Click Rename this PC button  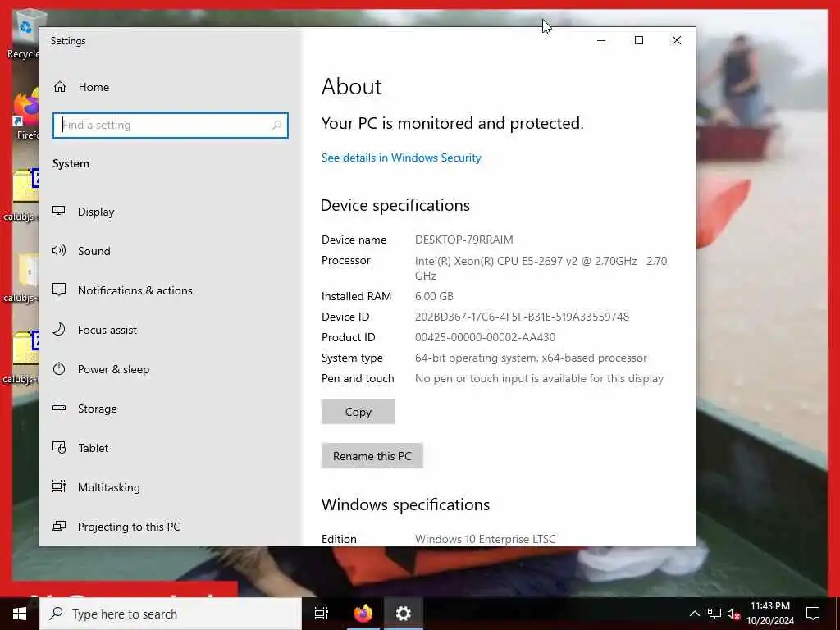tap(372, 456)
